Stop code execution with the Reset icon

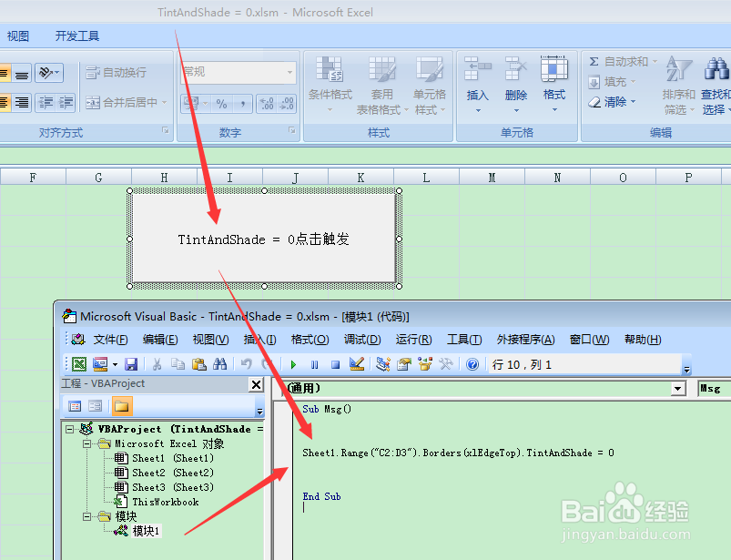tap(334, 363)
